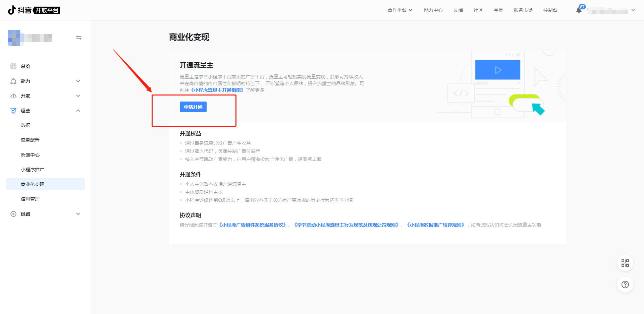The height and width of the screenshot is (314, 644).
Task: Open 文档 in top navigation
Action: pyautogui.click(x=458, y=10)
